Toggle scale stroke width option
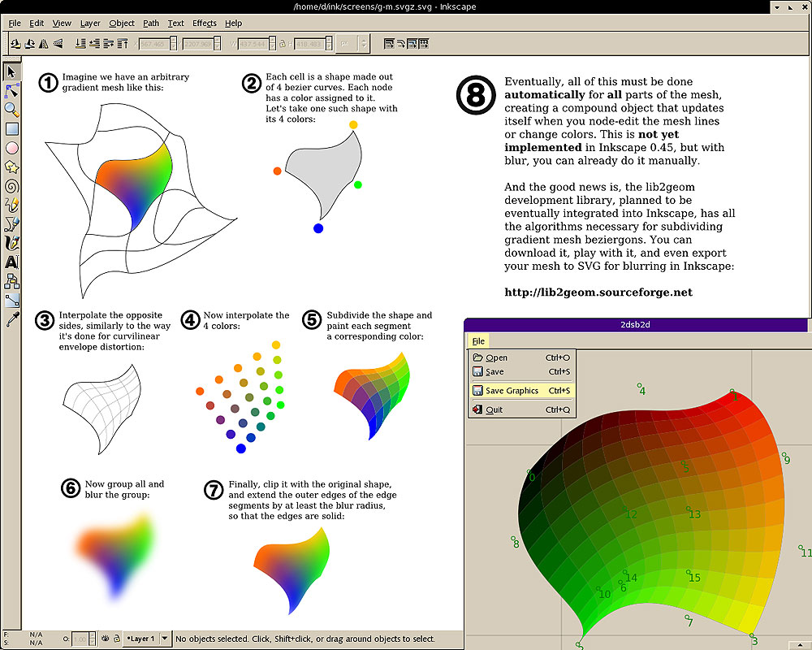Image resolution: width=812 pixels, height=650 pixels. coord(389,44)
